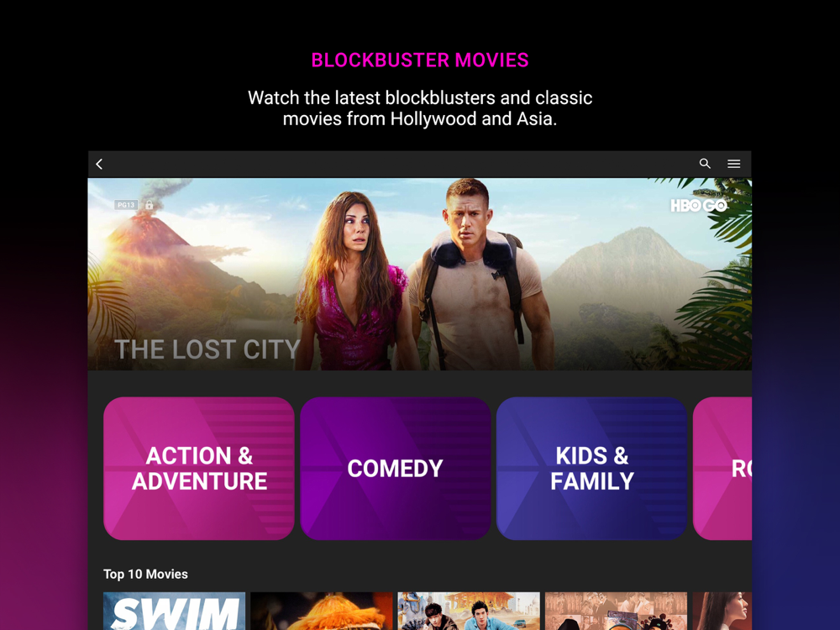Open the hamburger menu icon
Image resolution: width=840 pixels, height=630 pixels.
(734, 164)
